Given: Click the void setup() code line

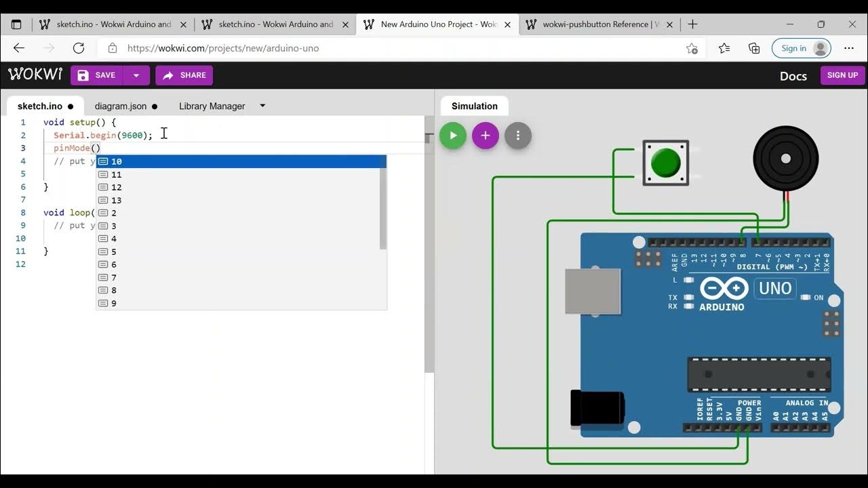Looking at the screenshot, I should 79,123.
